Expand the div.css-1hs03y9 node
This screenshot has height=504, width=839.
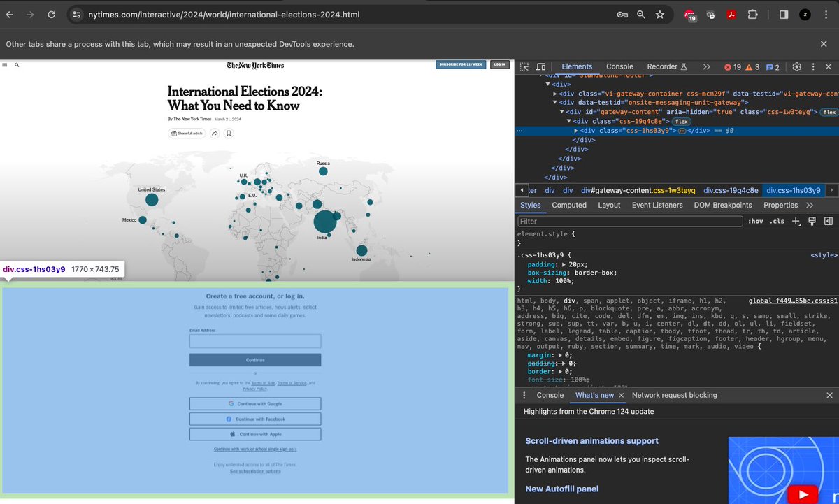[x=575, y=131]
